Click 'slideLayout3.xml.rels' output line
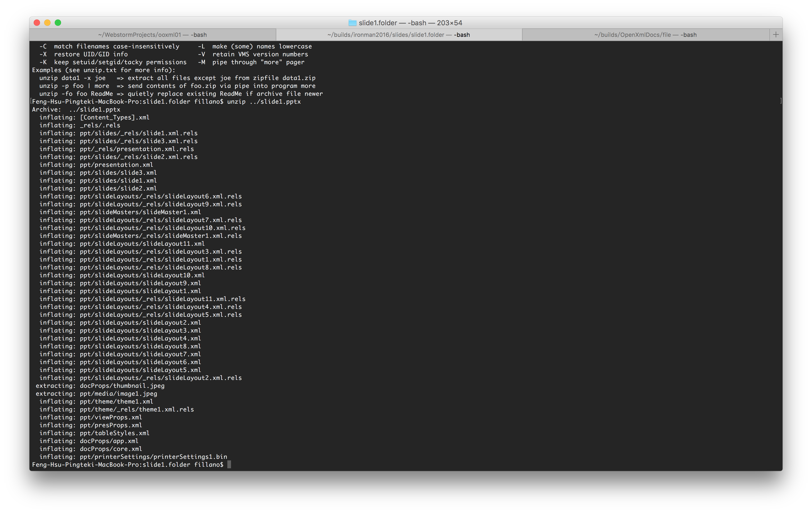812x513 pixels. tap(141, 252)
